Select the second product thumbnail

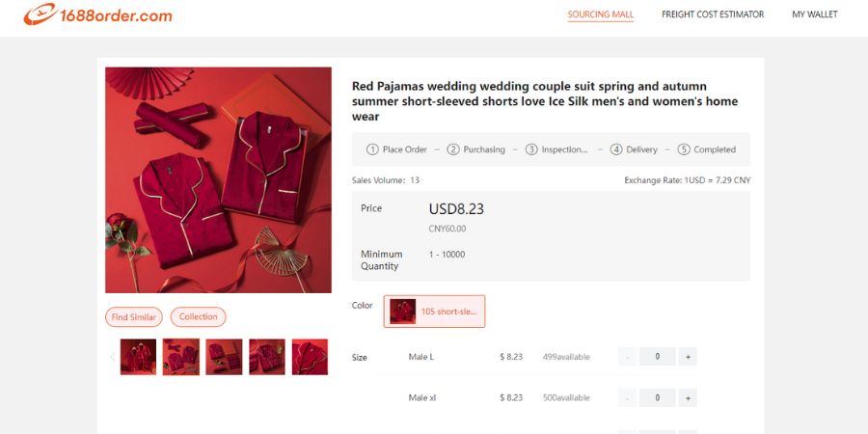point(181,357)
